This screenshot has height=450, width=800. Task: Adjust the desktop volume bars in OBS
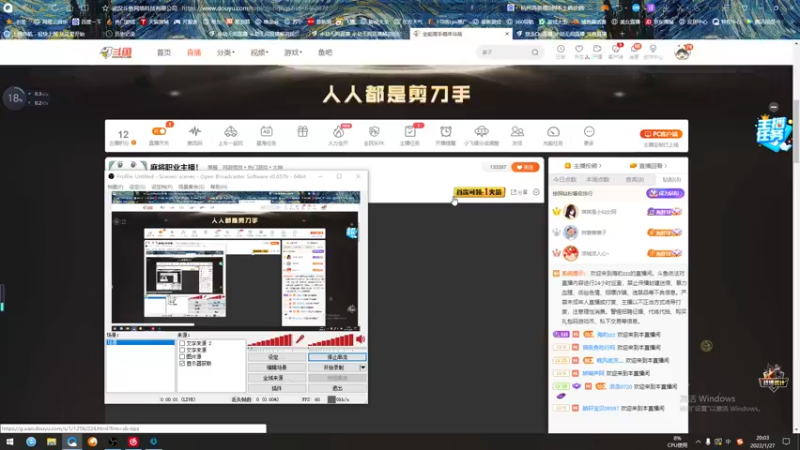click(x=331, y=341)
